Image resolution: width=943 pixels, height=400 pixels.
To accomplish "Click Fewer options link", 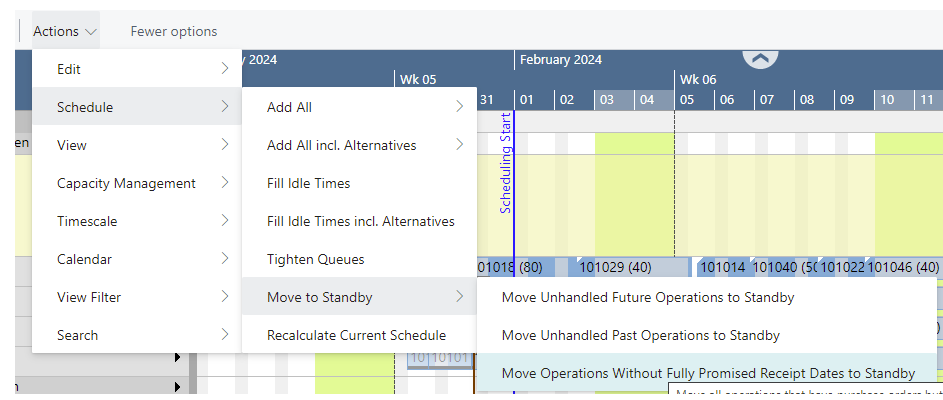I will tap(174, 31).
